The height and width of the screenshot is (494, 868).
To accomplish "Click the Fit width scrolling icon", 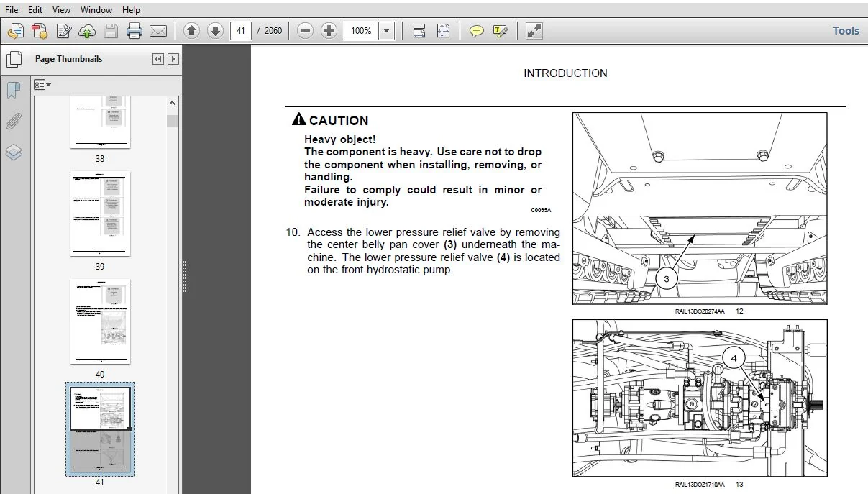I will click(419, 31).
